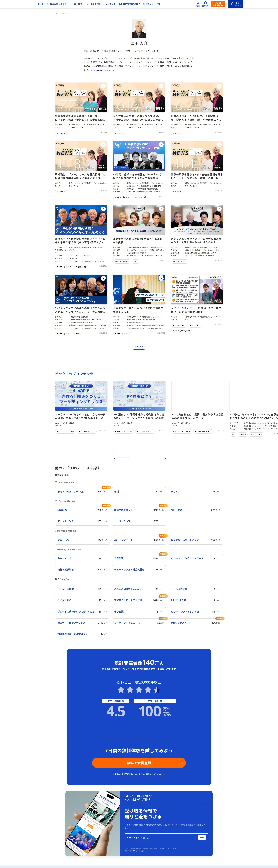Click the GLOBIS 学び放題×知見録 logo

point(52,4)
